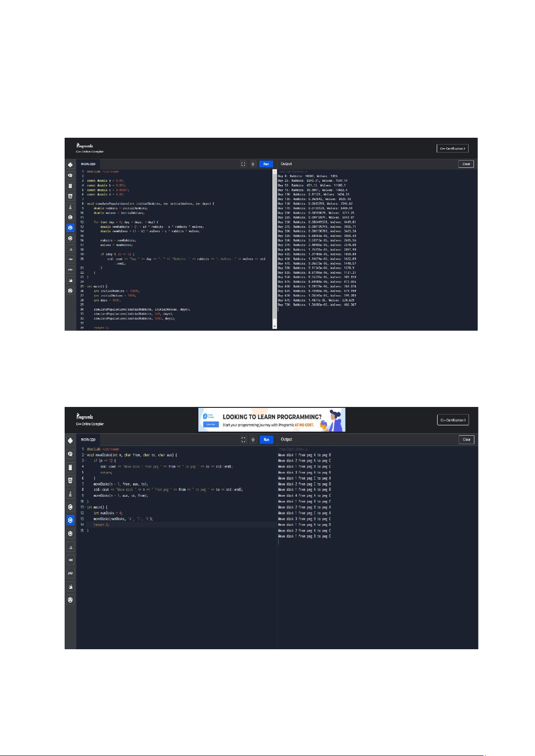Select the main.cpp tab above the simulatePopulations code

(x=88, y=164)
